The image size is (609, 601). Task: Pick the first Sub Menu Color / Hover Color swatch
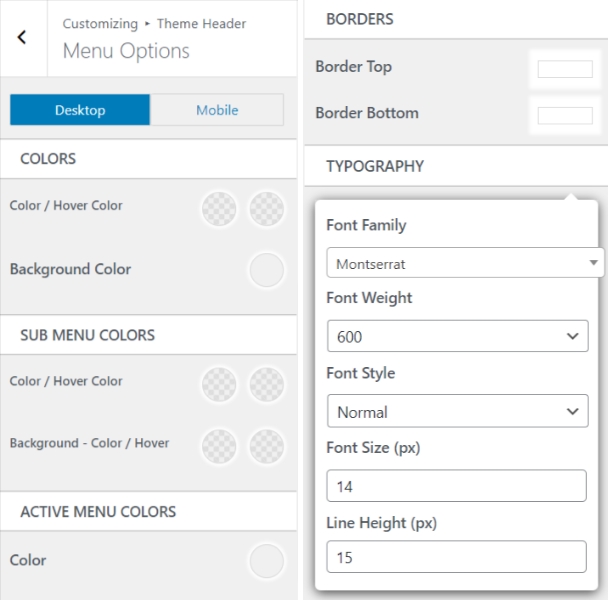220,383
